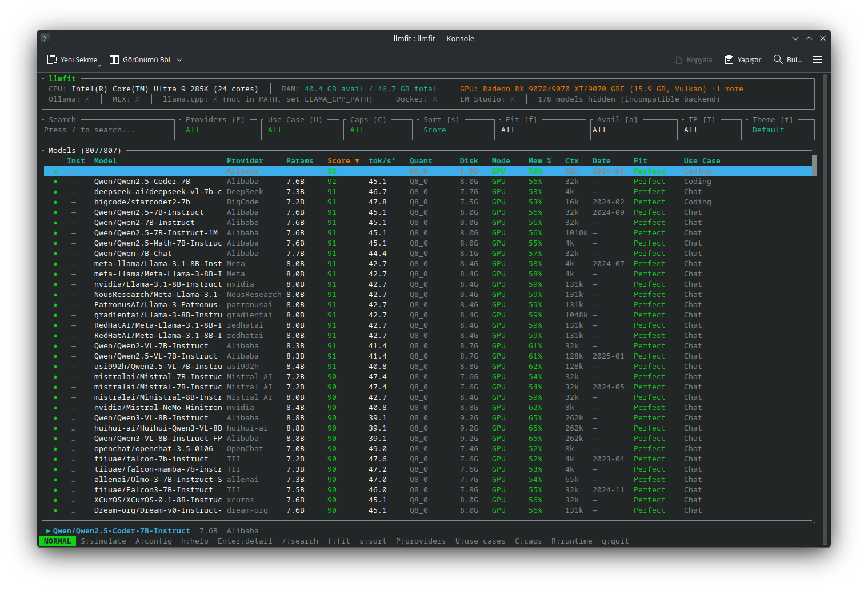The width and height of the screenshot is (868, 591).
Task: Click the Model column header
Action: (x=105, y=161)
